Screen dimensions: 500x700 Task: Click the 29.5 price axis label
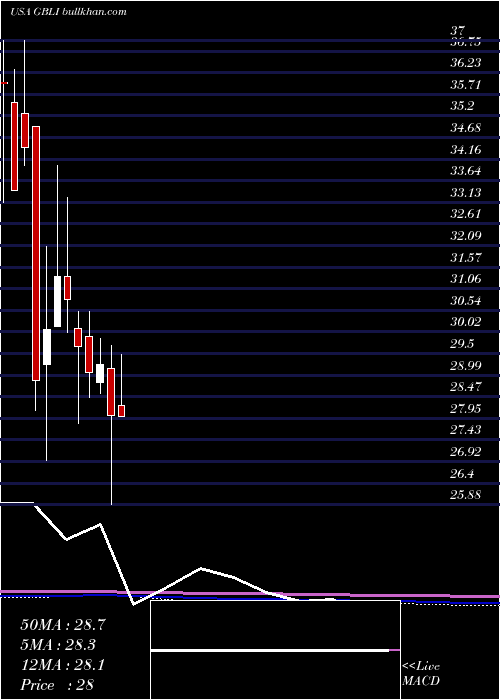(x=462, y=343)
